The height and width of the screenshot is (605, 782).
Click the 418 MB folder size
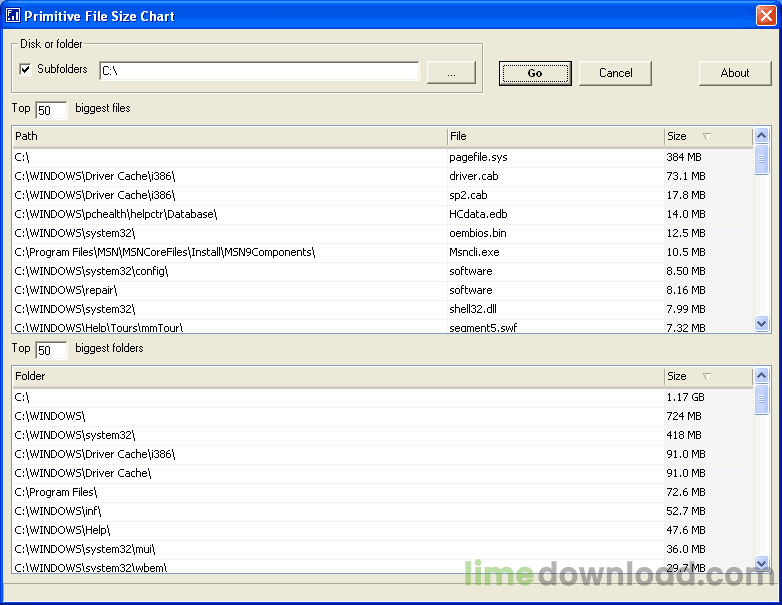[684, 435]
